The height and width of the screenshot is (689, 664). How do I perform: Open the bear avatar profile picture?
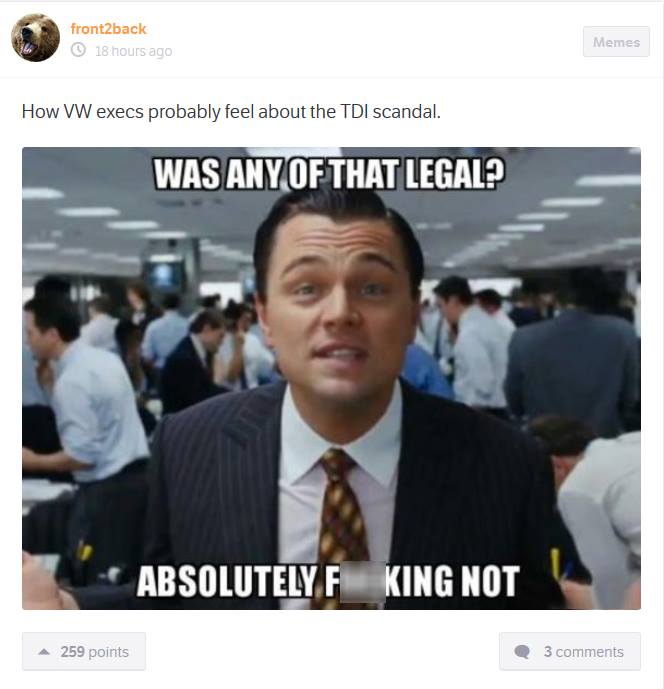35,37
